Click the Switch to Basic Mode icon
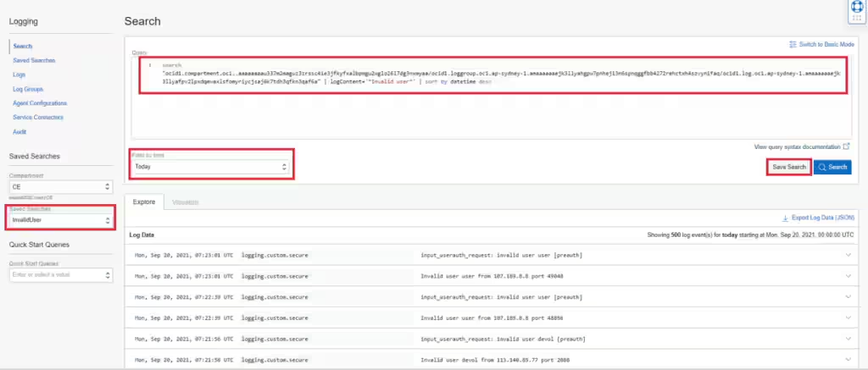The width and height of the screenshot is (868, 370). (793, 44)
